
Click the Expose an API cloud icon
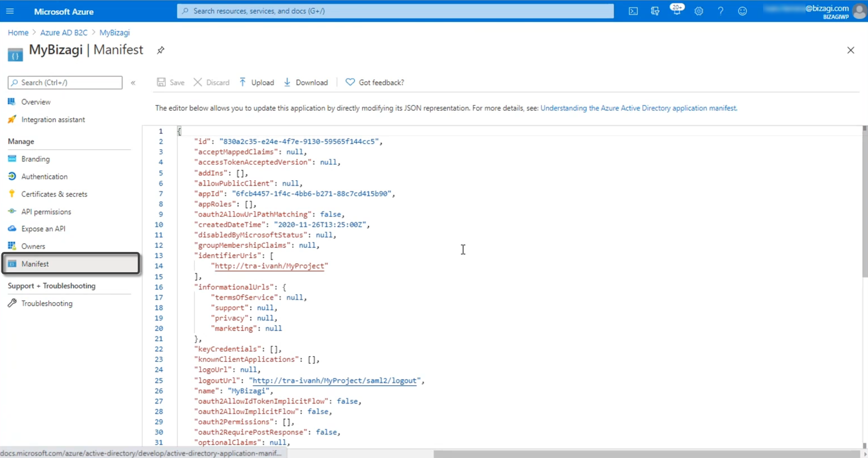coord(12,228)
